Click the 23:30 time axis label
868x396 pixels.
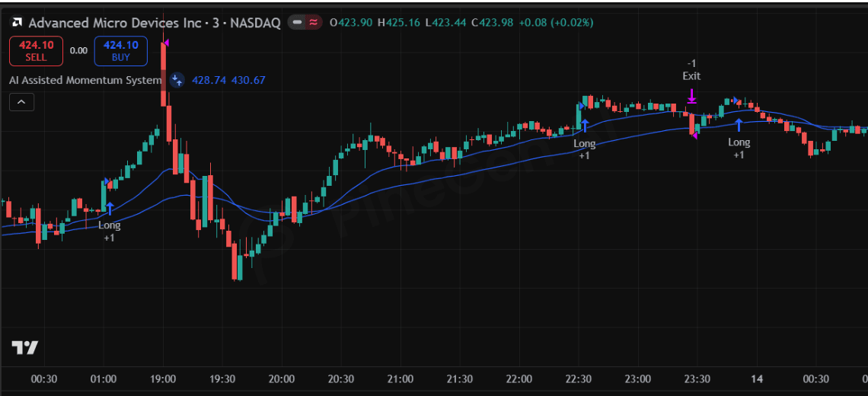click(697, 379)
